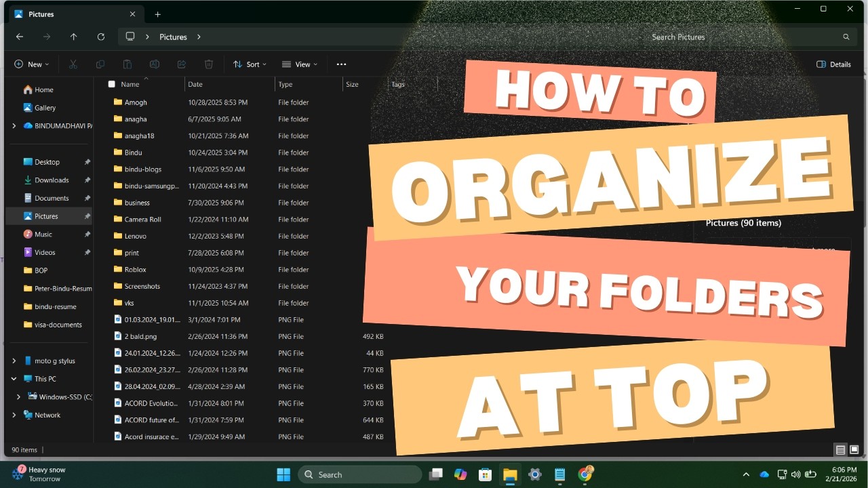This screenshot has height=488, width=868.
Task: Open Microsoft Store from taskbar
Action: click(485, 474)
